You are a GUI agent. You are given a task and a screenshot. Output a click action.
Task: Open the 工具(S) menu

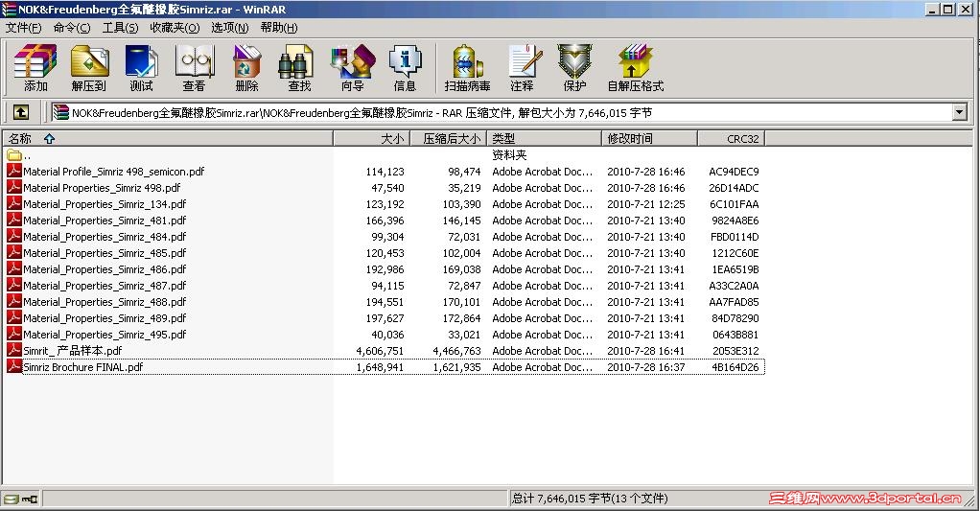120,28
